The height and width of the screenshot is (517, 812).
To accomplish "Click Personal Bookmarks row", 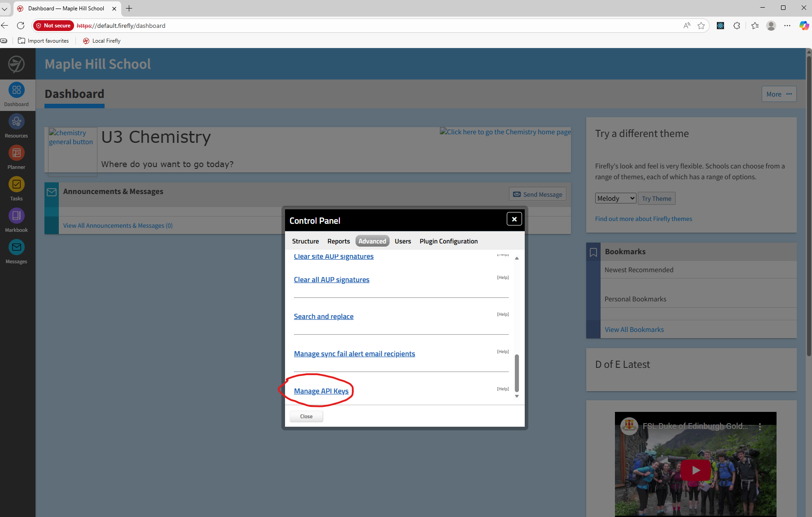I will pyautogui.click(x=698, y=299).
